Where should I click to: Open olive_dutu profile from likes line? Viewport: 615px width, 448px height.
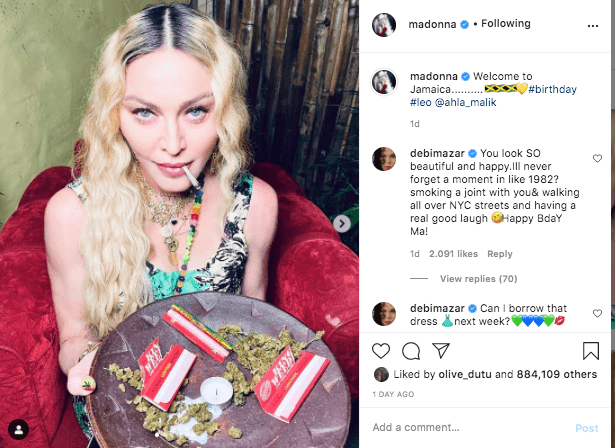pos(465,375)
